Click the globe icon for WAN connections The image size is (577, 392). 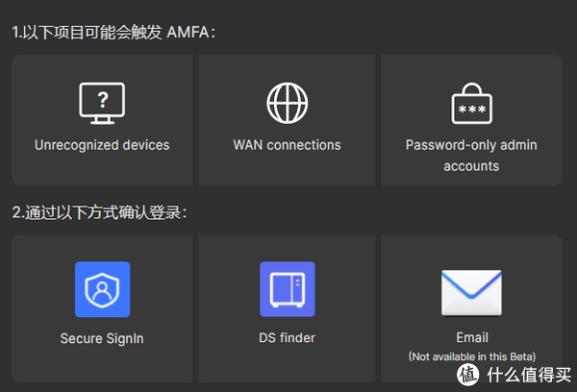tap(287, 103)
